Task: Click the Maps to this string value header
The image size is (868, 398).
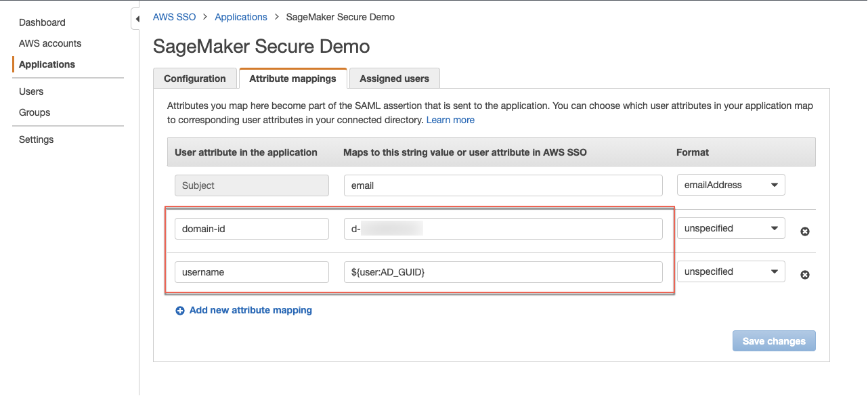Action: [x=465, y=152]
